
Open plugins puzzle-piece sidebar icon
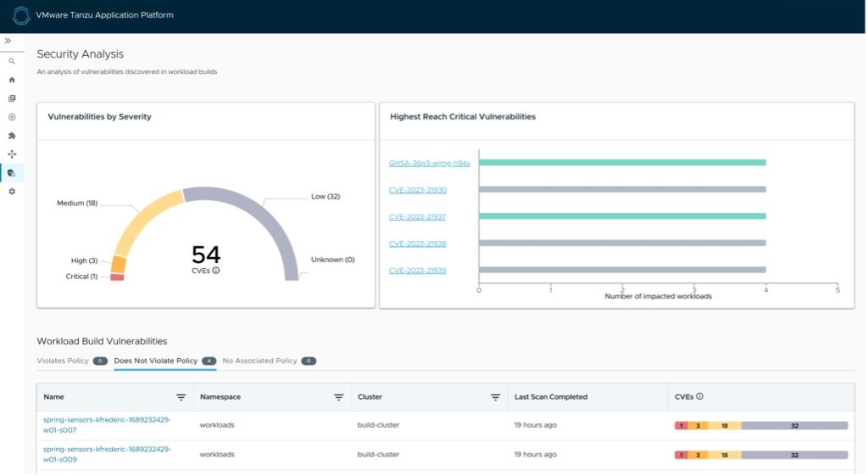point(12,136)
